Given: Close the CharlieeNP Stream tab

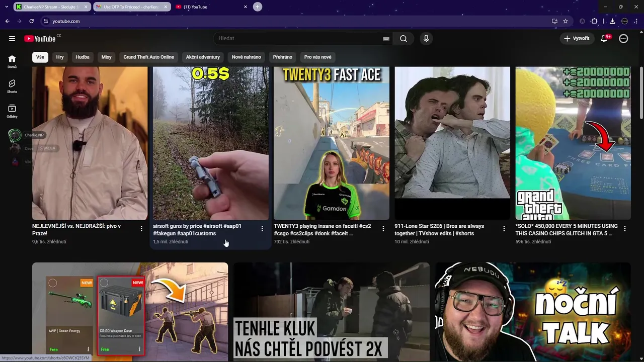Looking at the screenshot, I should click(86, 7).
